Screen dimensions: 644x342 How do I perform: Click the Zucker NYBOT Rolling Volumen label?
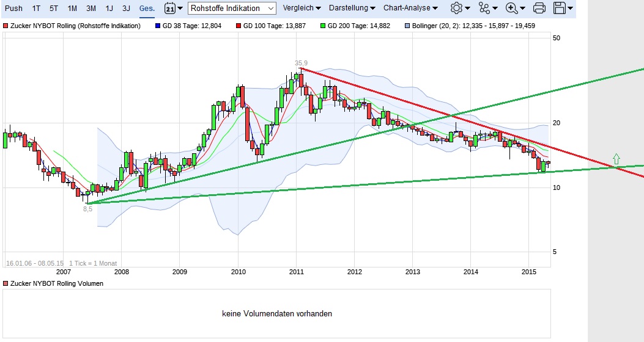point(57,283)
